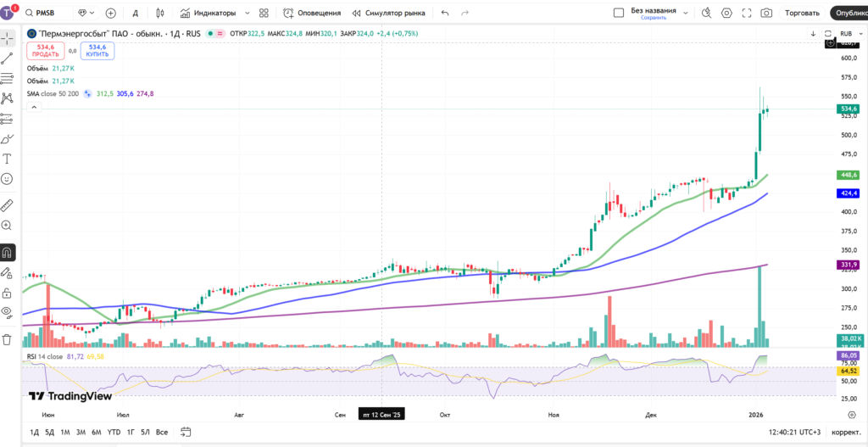This screenshot has width=868, height=447.
Task: Open the Индикаторы indicators menu
Action: coord(209,13)
